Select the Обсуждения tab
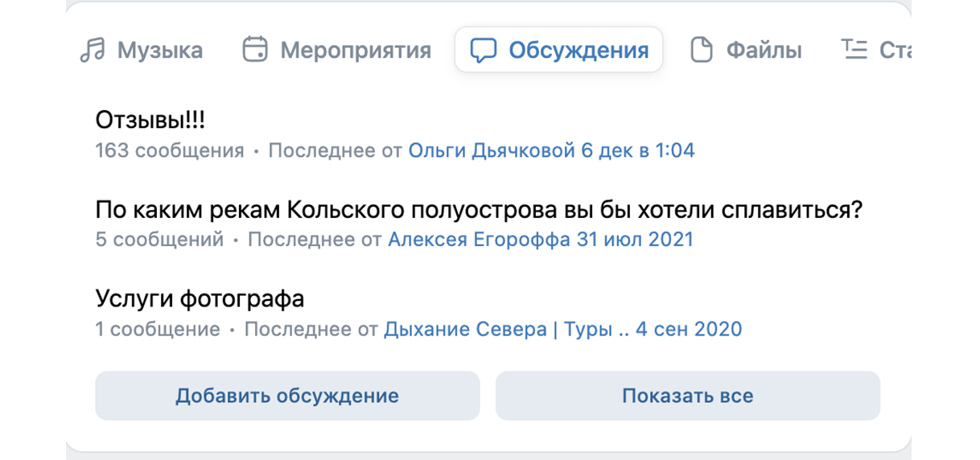The image size is (980, 460). pos(559,50)
